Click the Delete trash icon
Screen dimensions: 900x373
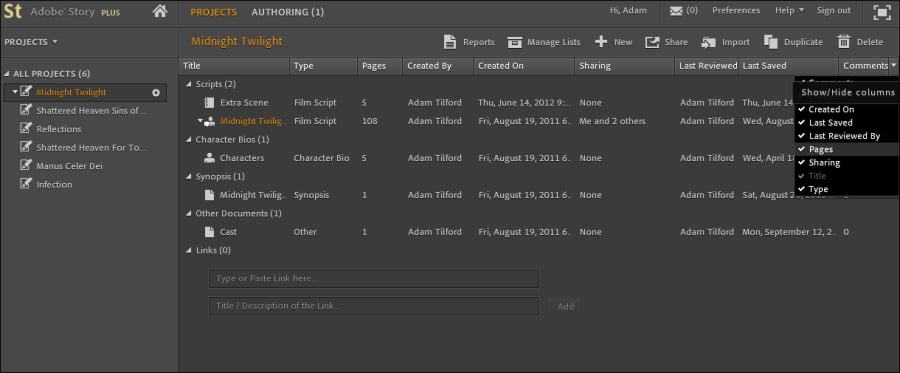pyautogui.click(x=844, y=42)
